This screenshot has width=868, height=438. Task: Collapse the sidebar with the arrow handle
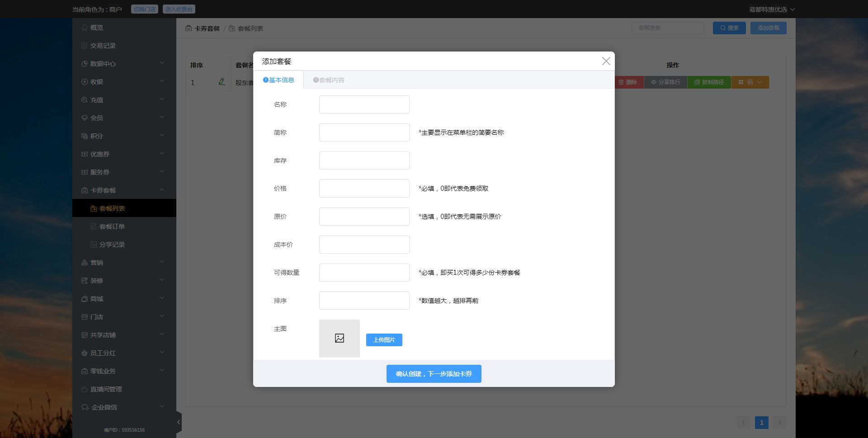coord(179,422)
